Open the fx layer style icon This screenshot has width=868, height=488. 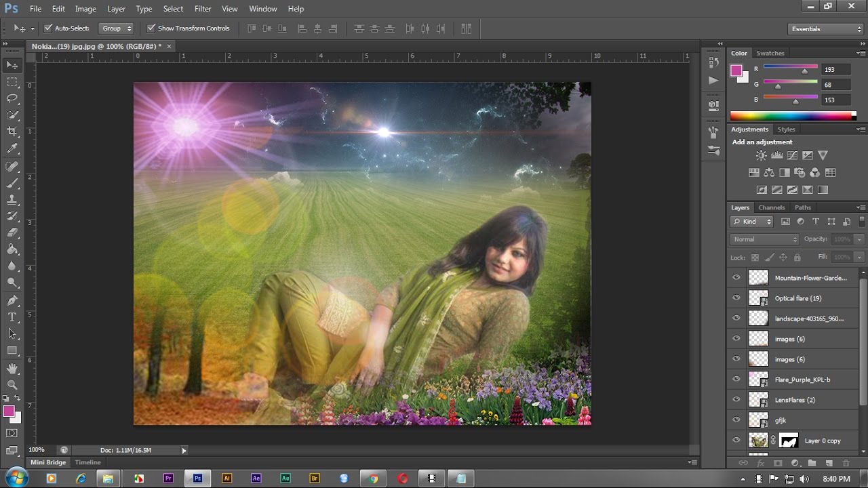(x=761, y=463)
